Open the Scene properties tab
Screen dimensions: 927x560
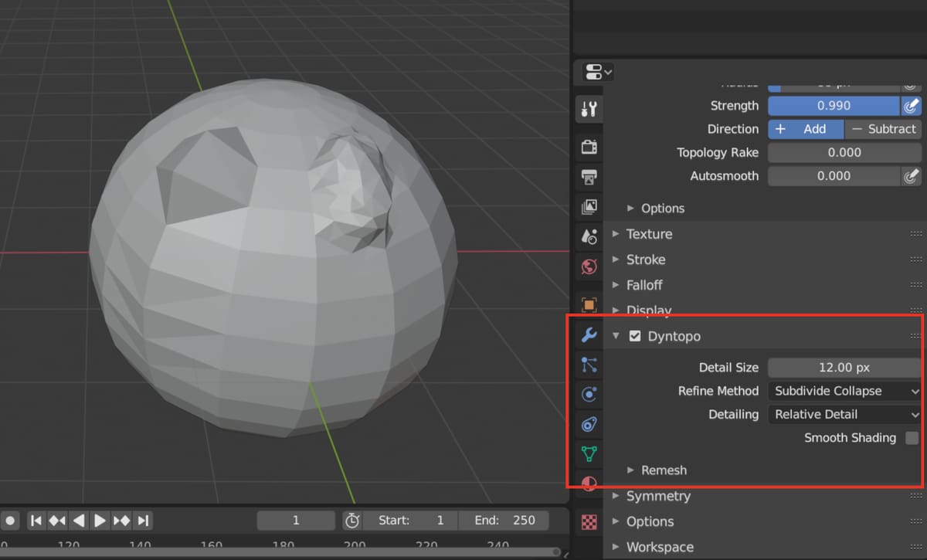(589, 236)
